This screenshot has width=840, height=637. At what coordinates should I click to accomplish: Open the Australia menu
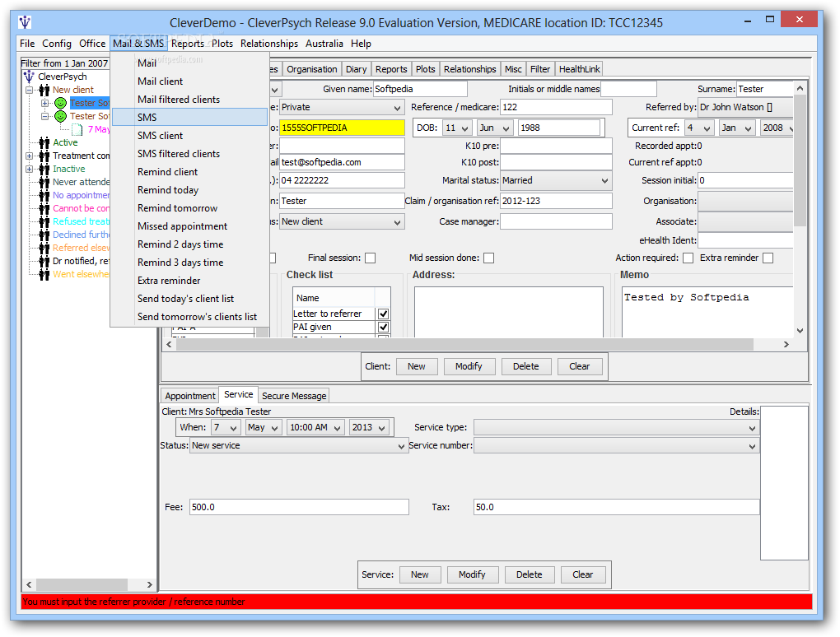tap(324, 44)
